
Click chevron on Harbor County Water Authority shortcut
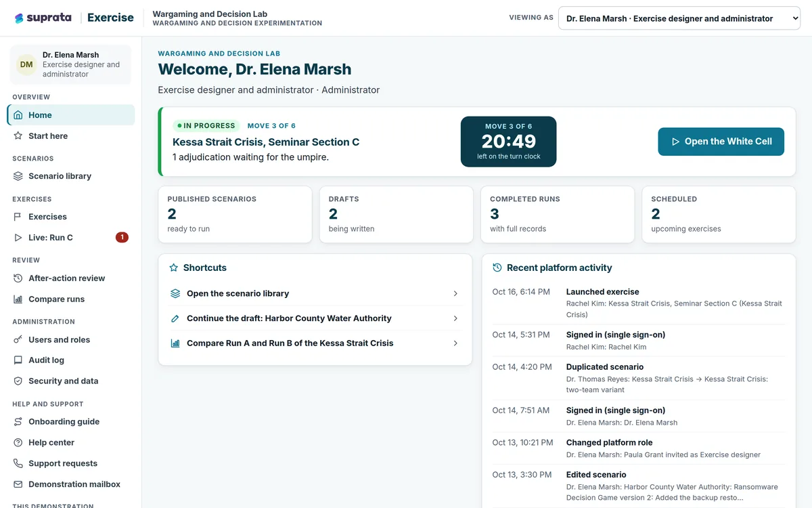pos(455,318)
